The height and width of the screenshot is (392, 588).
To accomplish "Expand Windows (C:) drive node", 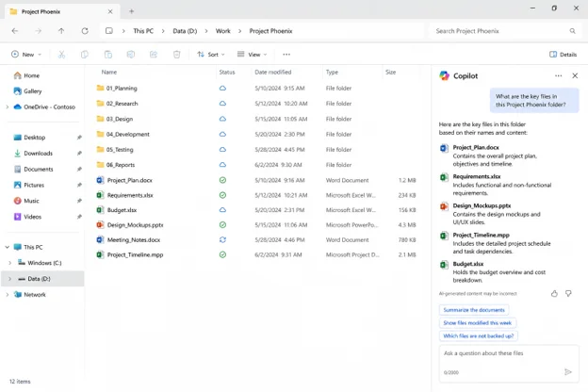I will pos(10,263).
